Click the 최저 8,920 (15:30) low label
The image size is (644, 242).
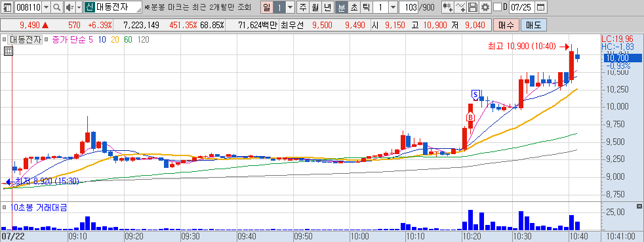pos(47,181)
